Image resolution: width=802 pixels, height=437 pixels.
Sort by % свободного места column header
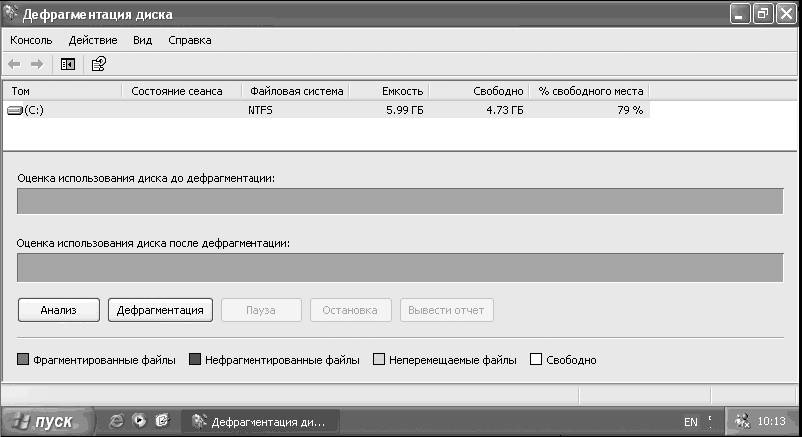coord(590,91)
